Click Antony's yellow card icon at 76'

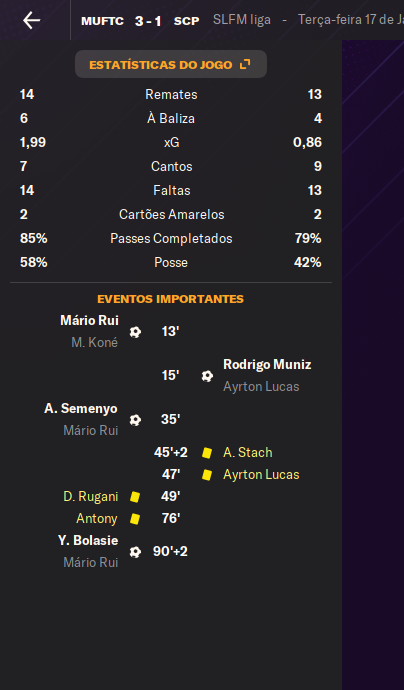pos(135,518)
